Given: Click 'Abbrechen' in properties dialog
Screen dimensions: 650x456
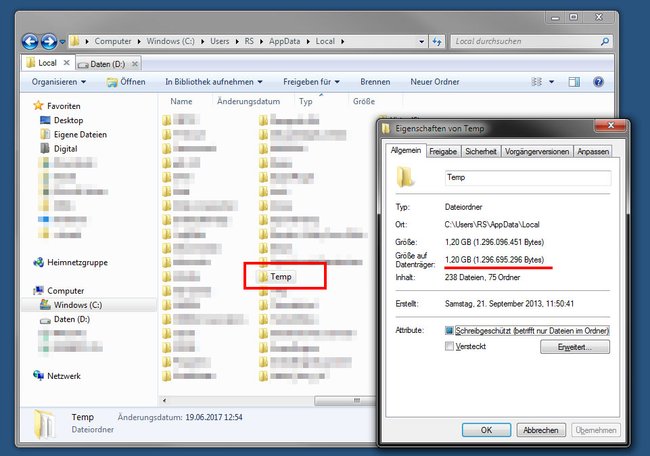Looking at the screenshot, I should point(541,430).
